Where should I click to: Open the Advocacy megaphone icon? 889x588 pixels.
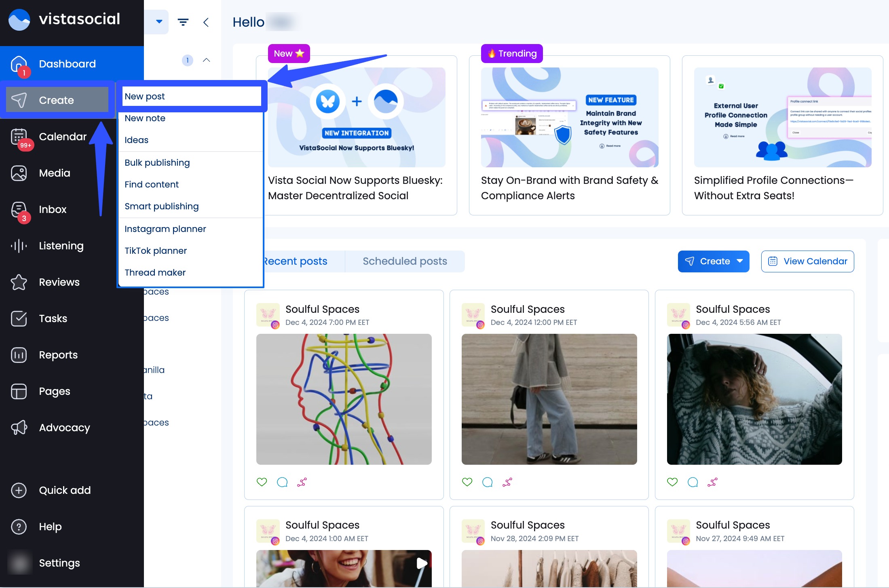pyautogui.click(x=19, y=428)
